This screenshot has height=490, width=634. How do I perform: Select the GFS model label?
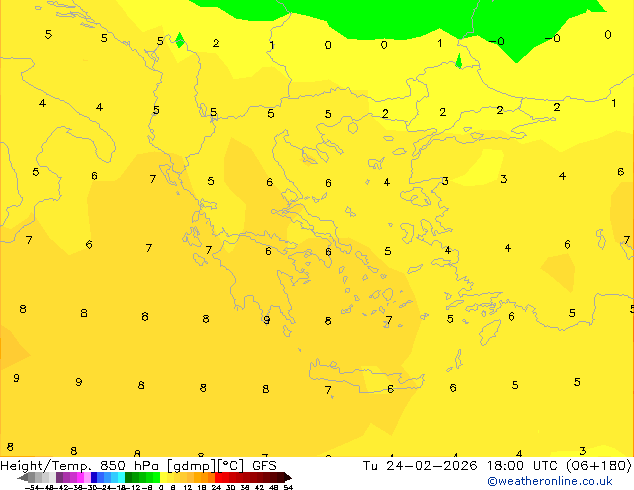pos(264,466)
